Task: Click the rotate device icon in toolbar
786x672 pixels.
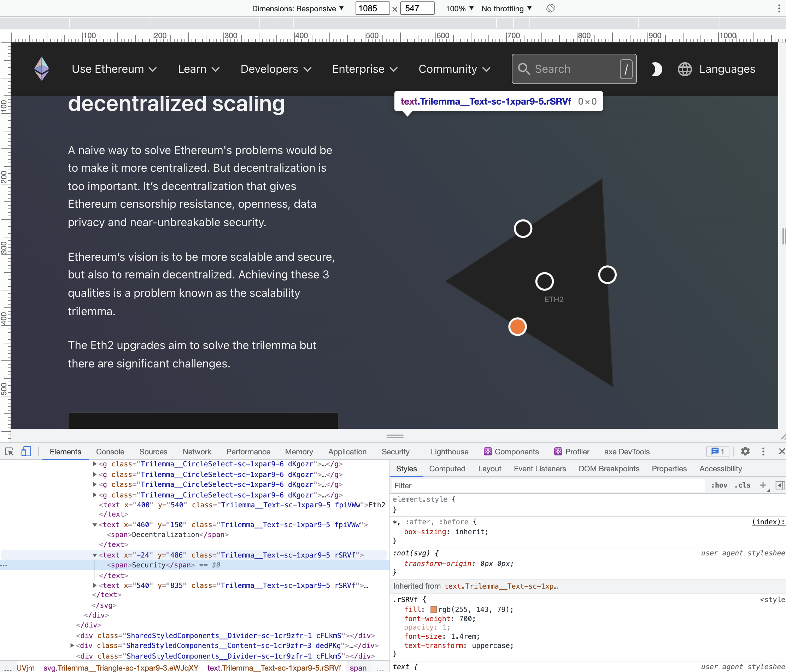Action: 550,8
